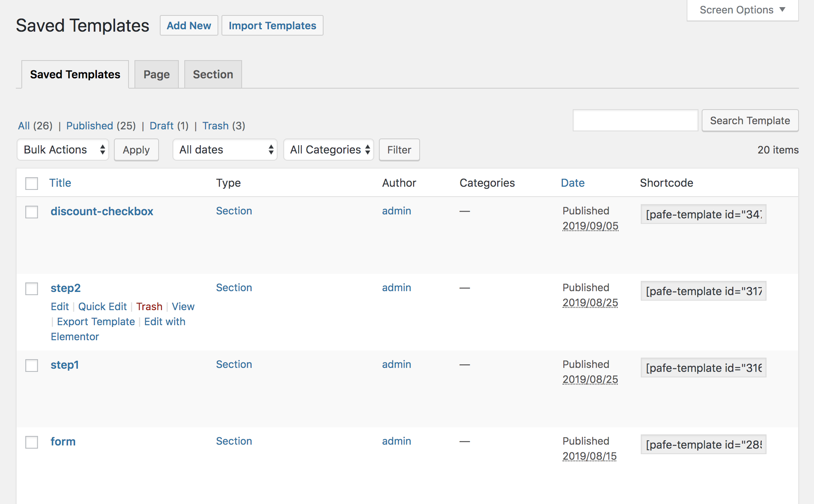Viewport: 814px width, 504px height.
Task: Click Section type in form row
Action: [234, 441]
